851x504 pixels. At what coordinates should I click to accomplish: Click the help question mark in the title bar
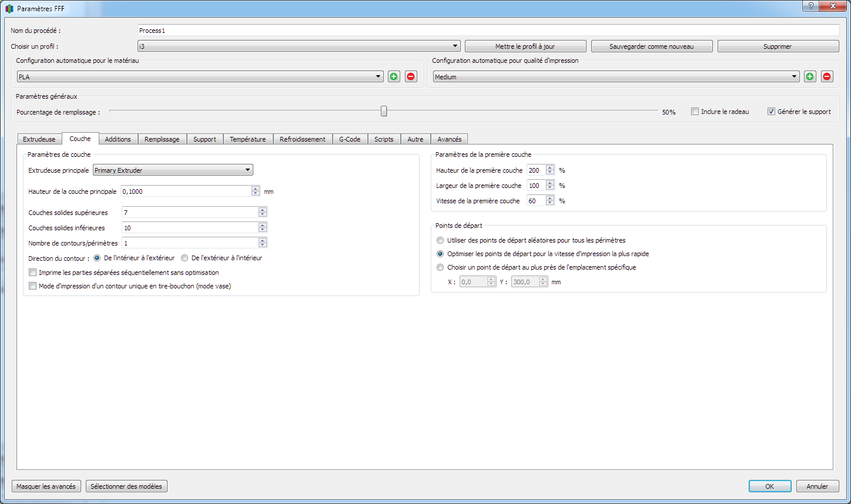point(810,6)
